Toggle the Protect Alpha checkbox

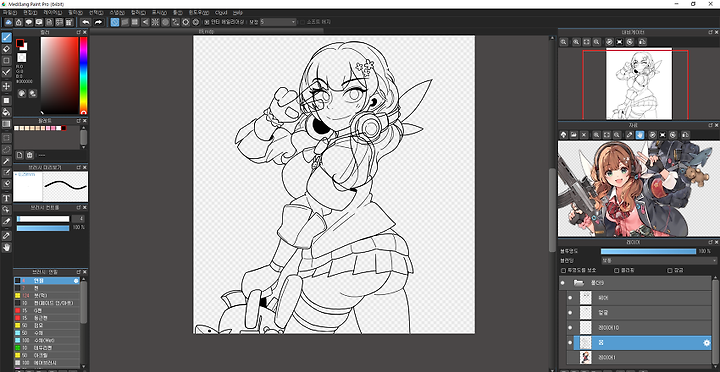(563, 271)
